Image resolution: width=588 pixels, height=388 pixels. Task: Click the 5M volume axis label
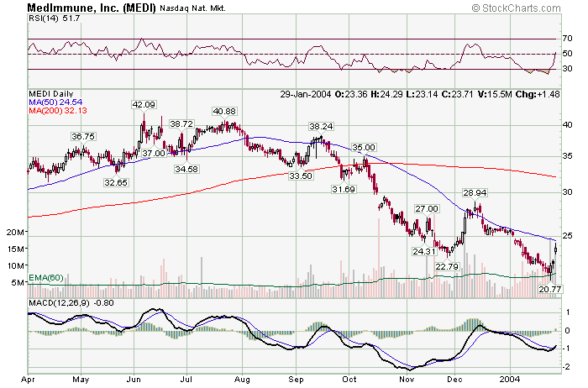pyautogui.click(x=18, y=283)
